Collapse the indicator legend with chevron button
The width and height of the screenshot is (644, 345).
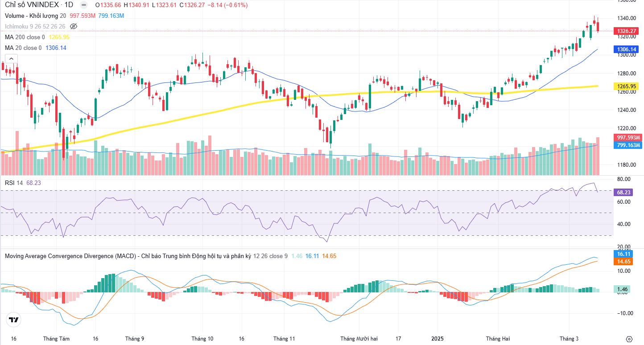coord(11,58)
